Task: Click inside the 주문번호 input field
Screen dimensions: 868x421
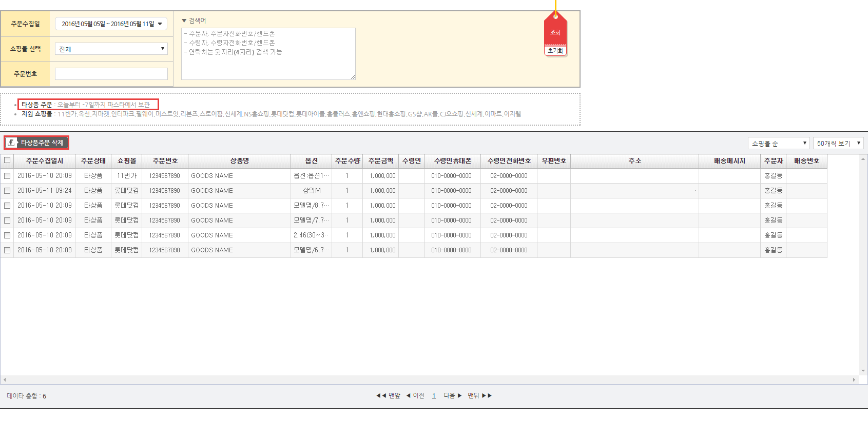Action: (x=111, y=74)
